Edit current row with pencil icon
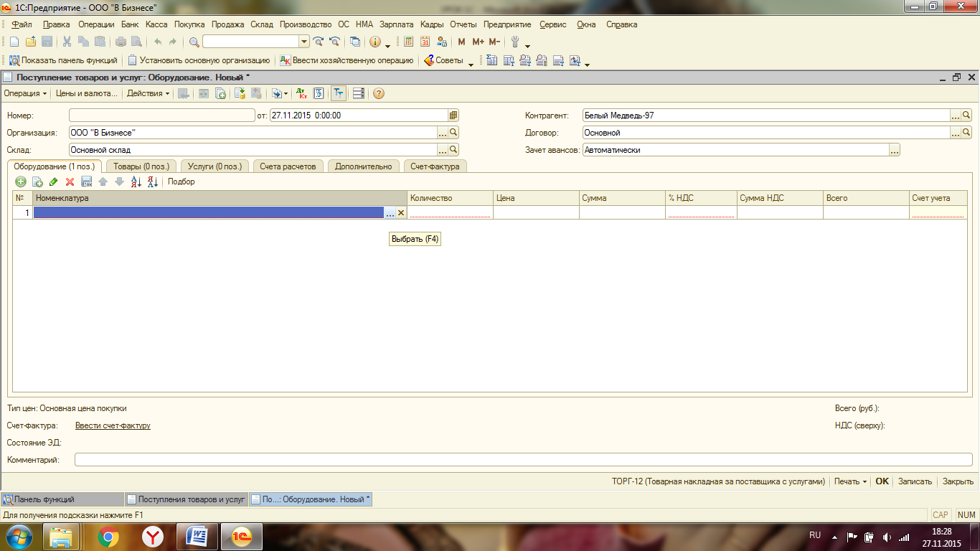Image resolution: width=980 pixels, height=551 pixels. tap(54, 182)
